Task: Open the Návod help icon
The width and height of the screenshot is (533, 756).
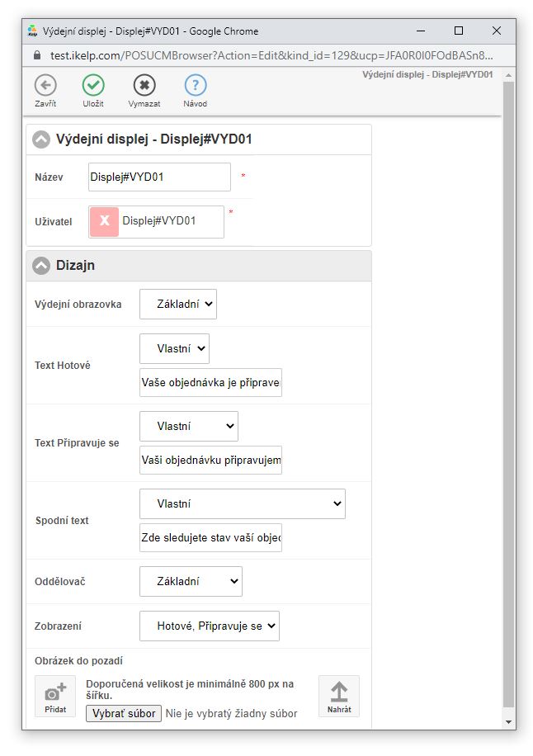Action: (x=196, y=85)
